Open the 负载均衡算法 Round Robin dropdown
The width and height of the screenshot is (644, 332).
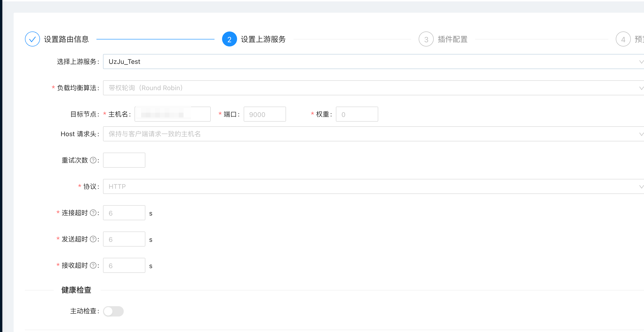click(x=373, y=88)
